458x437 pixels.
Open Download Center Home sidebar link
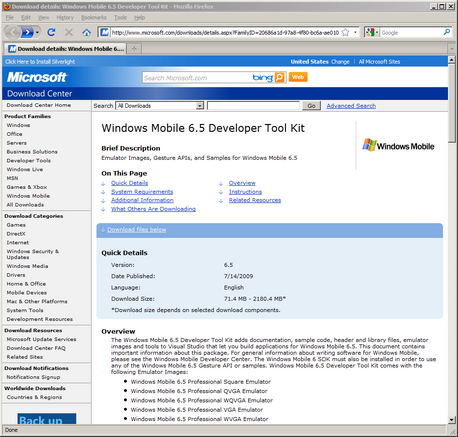coord(39,105)
